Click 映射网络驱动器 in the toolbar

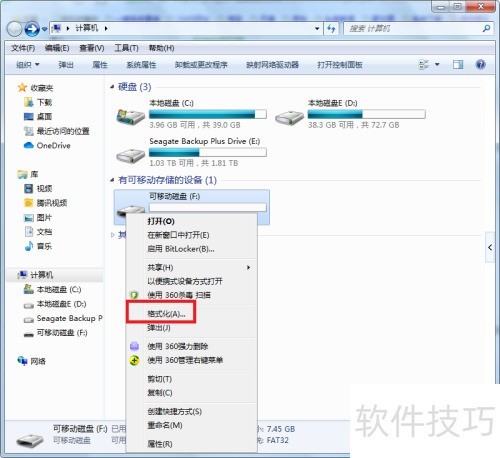(x=272, y=65)
